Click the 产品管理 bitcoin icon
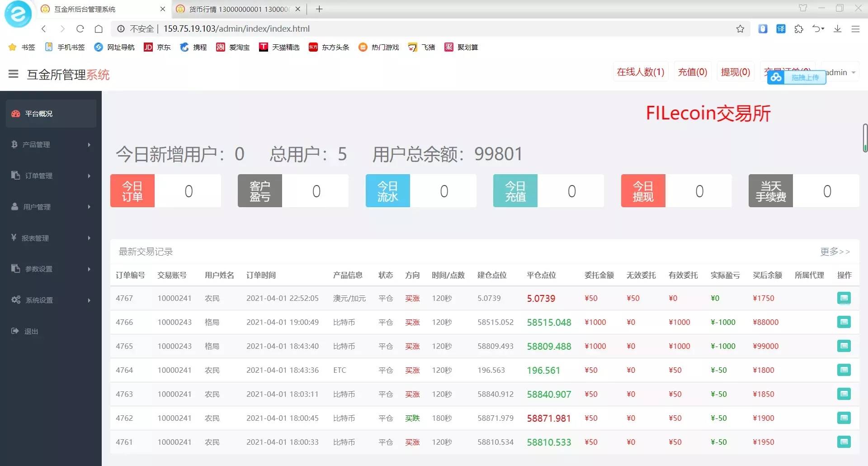Screen dimensions: 868x466 click(15, 144)
